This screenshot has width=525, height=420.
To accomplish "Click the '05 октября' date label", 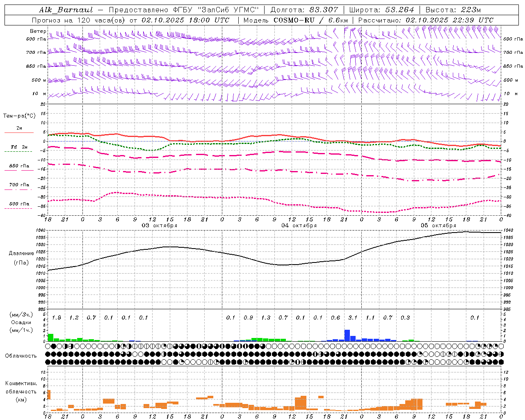I will click(438, 225).
